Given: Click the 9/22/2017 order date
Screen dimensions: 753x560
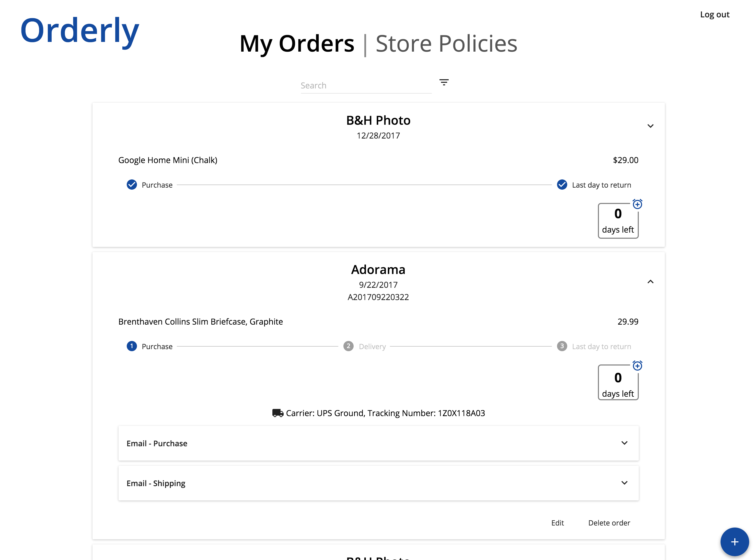Looking at the screenshot, I should click(x=378, y=285).
